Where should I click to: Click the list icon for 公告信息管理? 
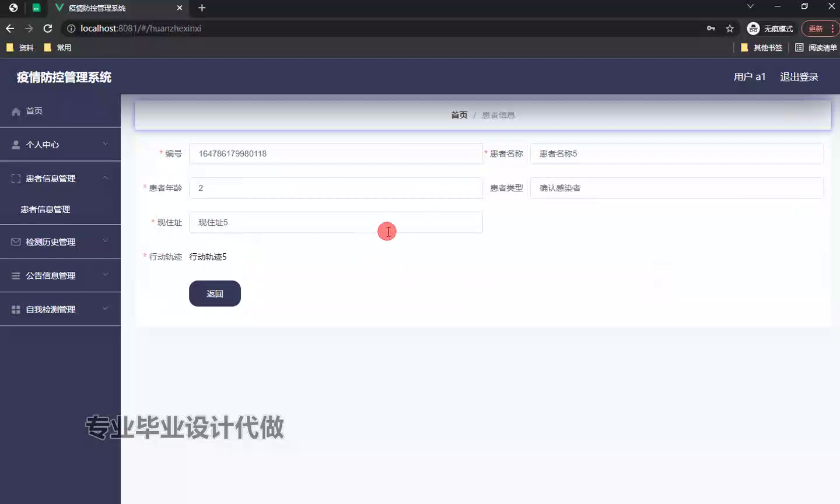coord(16,276)
